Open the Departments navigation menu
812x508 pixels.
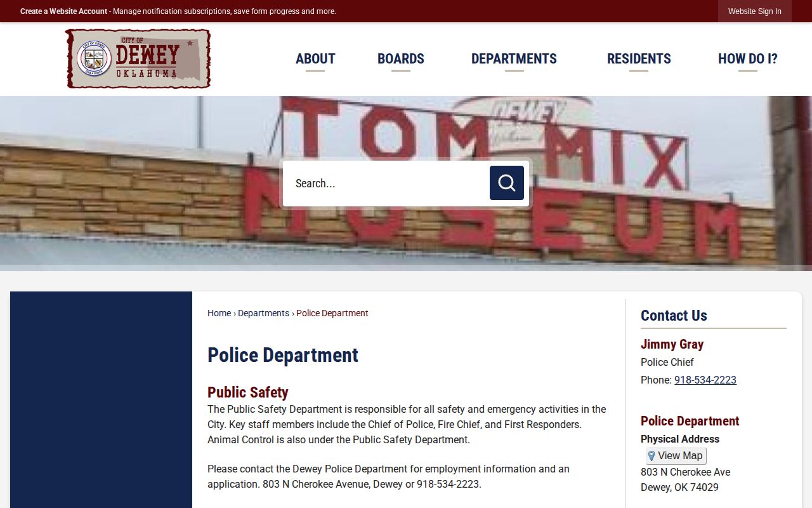point(514,59)
